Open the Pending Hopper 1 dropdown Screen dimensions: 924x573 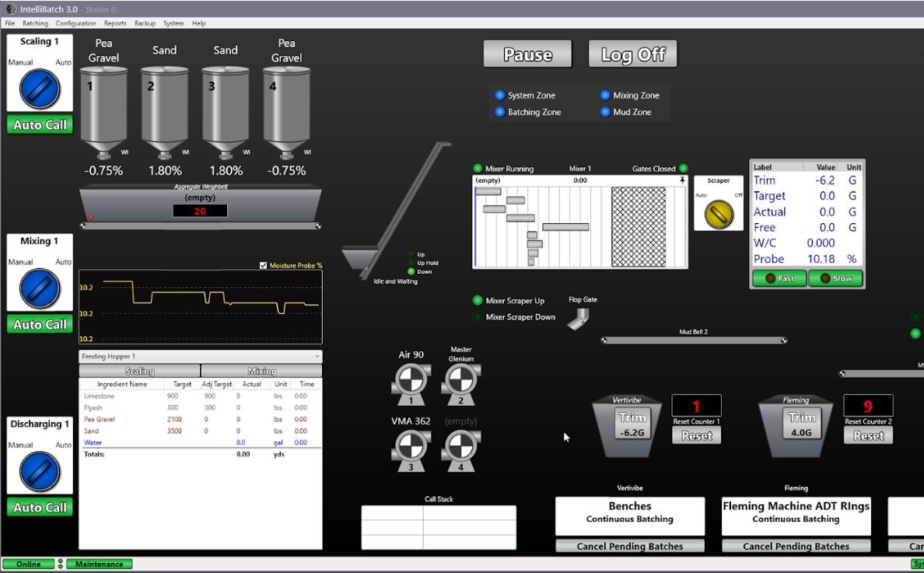[201, 356]
